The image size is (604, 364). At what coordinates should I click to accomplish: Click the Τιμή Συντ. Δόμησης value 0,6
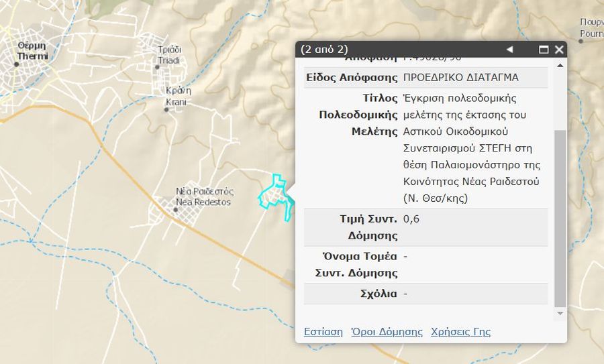point(411,219)
